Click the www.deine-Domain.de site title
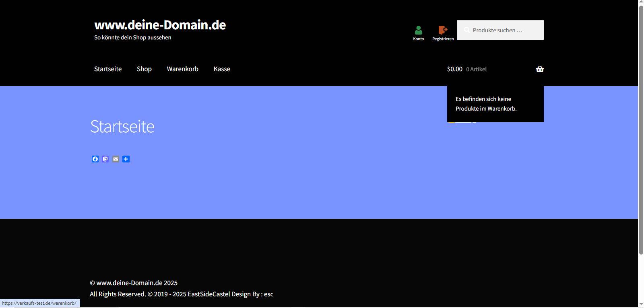644x308 pixels. tap(160, 25)
